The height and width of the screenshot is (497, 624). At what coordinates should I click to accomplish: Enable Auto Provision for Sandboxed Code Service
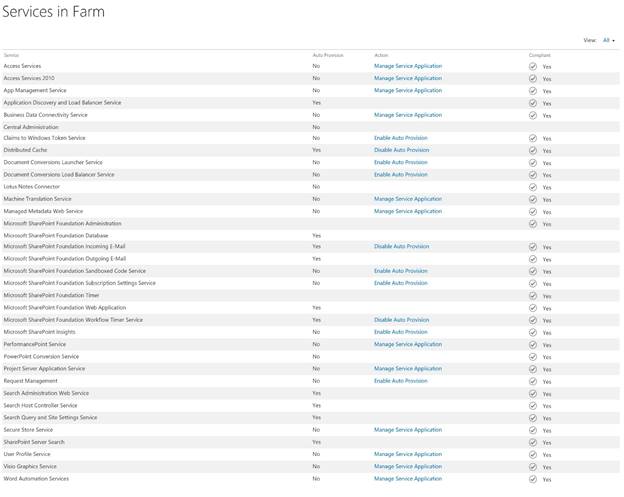click(401, 271)
